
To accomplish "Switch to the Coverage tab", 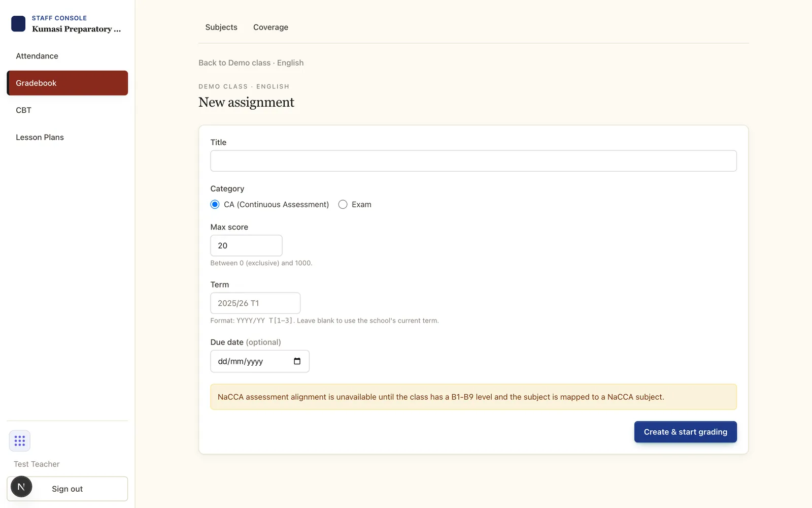I will click(x=270, y=27).
